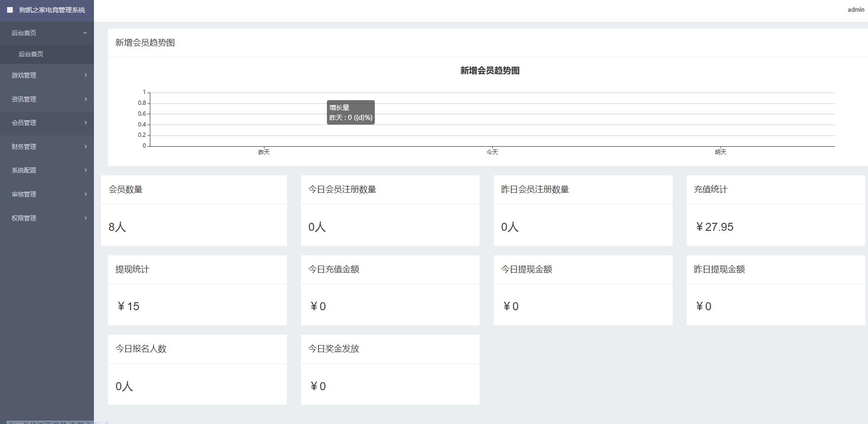Click the 昨天 label on chart axis
This screenshot has width=868, height=424.
264,152
